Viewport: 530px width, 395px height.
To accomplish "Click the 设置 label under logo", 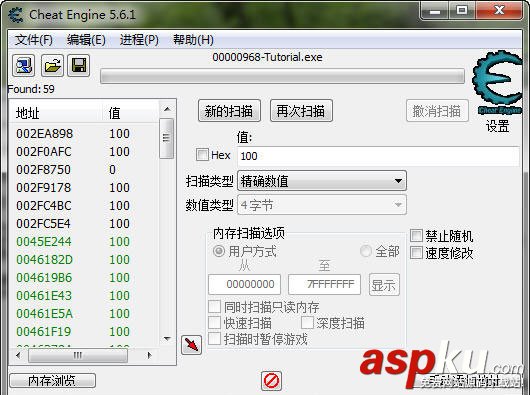I will click(x=497, y=126).
